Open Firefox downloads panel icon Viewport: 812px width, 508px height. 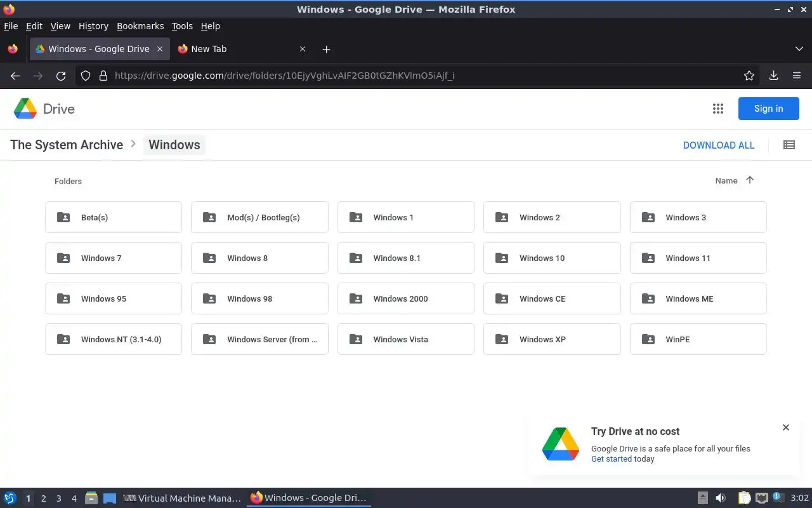(x=773, y=76)
